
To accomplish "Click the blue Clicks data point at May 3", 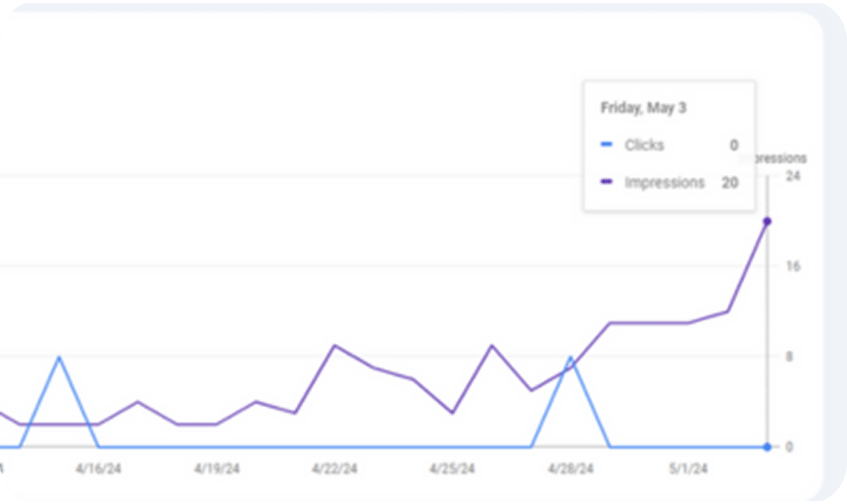I will 767,447.
